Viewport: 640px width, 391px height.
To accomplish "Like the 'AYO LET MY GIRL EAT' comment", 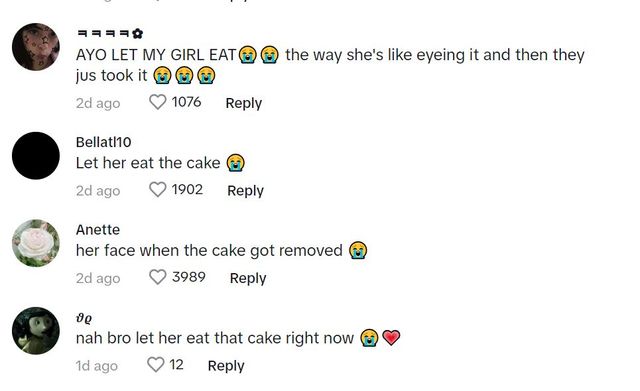I will (x=158, y=102).
